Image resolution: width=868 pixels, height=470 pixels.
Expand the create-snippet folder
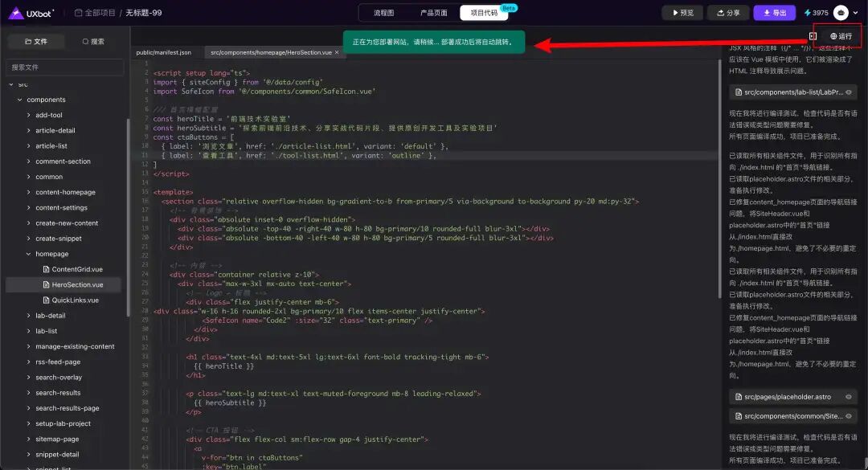(29, 239)
